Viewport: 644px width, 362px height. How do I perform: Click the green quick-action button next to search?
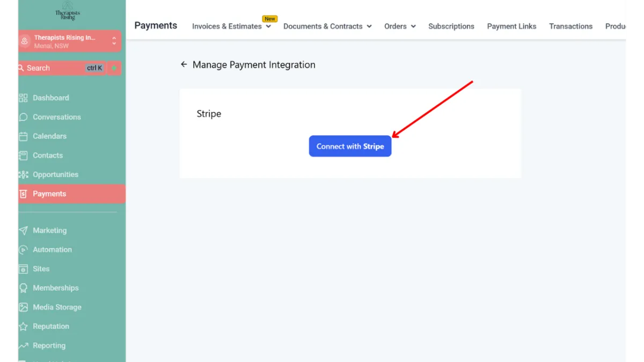114,68
